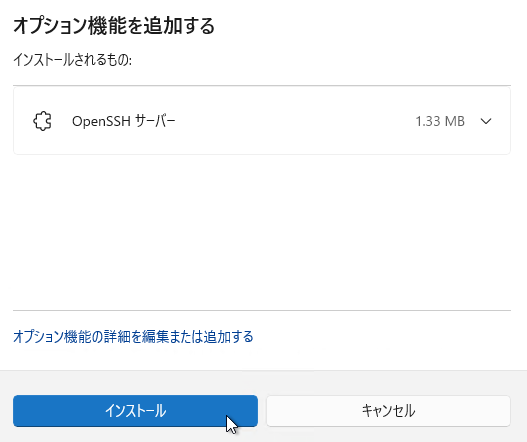Dismiss the dialog using キャンセル
Image resolution: width=527 pixels, height=442 pixels.
point(389,411)
